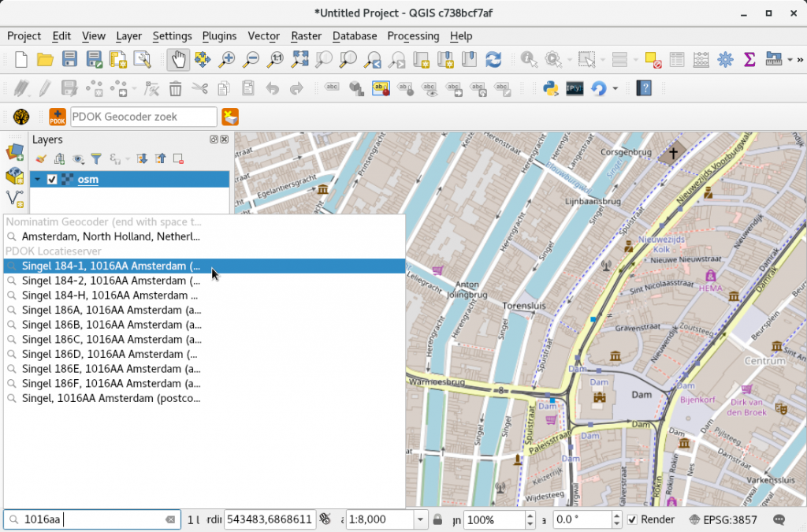
Task: Open the Processing menu
Action: point(413,36)
